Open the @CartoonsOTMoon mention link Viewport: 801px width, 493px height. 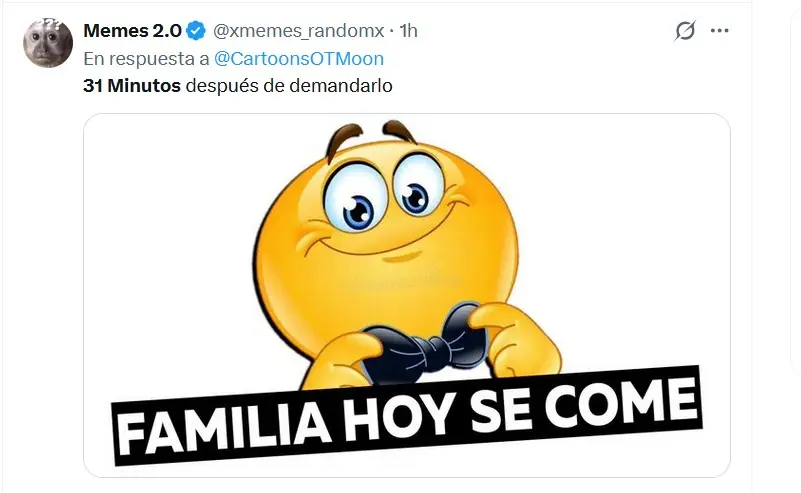(299, 59)
